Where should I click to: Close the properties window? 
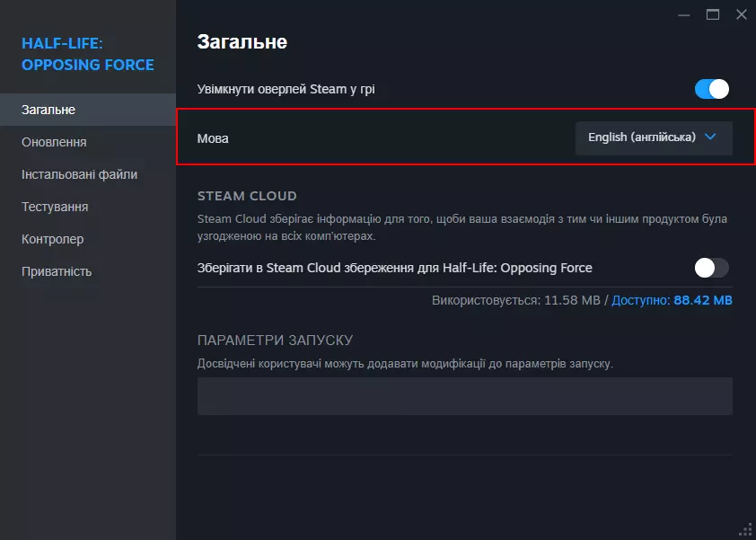pos(741,14)
